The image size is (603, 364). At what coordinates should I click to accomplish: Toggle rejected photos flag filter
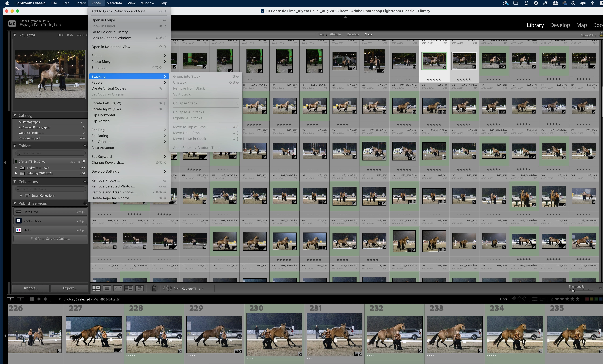(524, 299)
